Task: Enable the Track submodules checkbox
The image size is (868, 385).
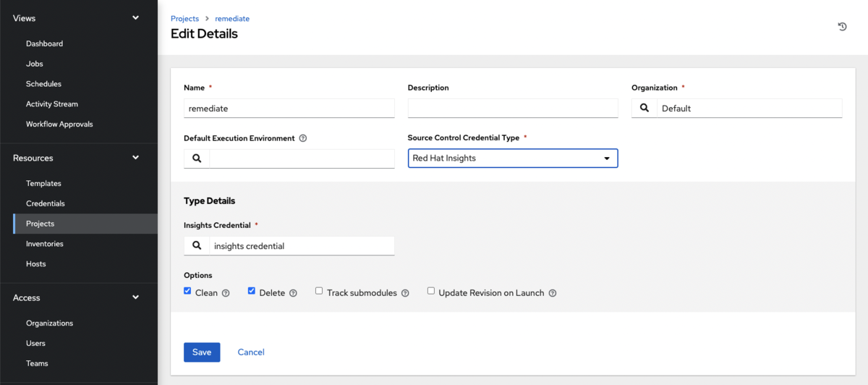Action: [319, 291]
